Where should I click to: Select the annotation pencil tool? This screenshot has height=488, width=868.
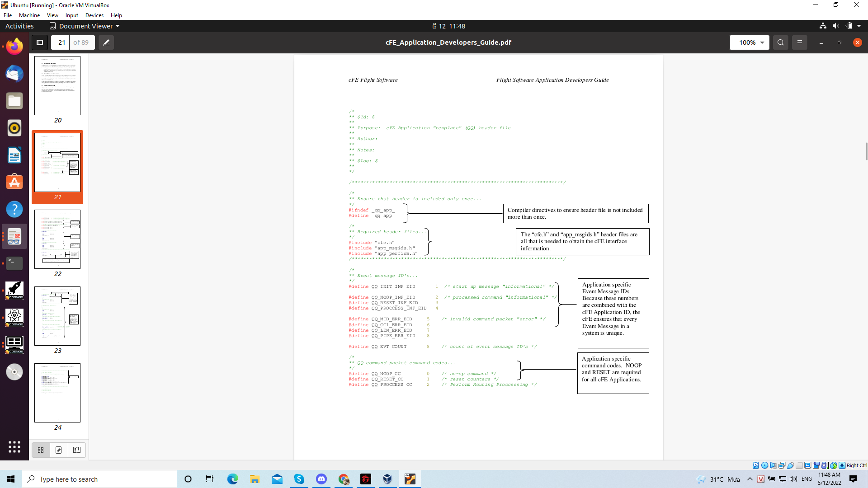click(107, 42)
